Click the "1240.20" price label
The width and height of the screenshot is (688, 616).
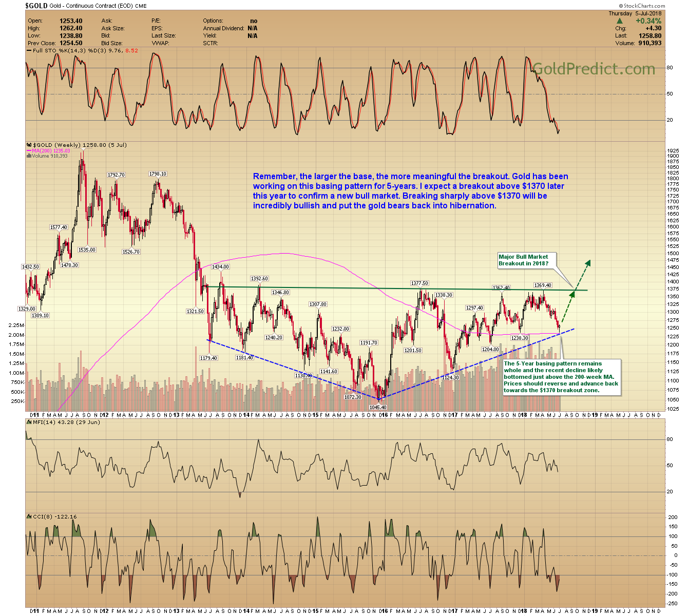pyautogui.click(x=274, y=338)
